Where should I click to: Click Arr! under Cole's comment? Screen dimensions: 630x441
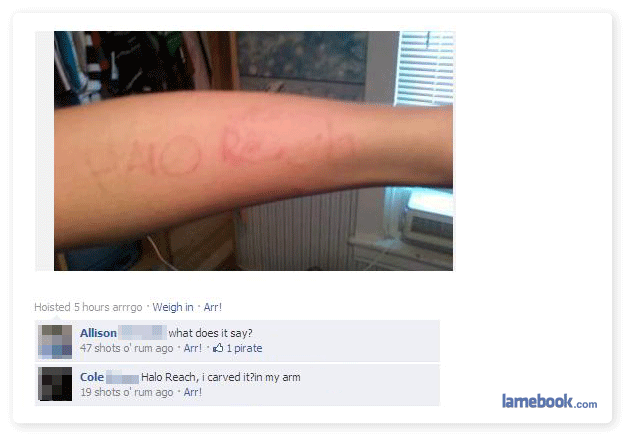[x=192, y=392]
